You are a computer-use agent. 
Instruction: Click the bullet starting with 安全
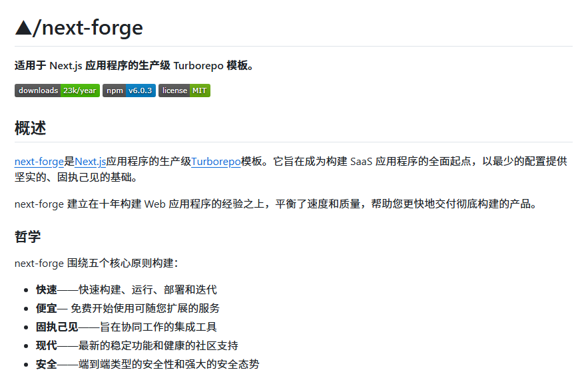click(148, 364)
